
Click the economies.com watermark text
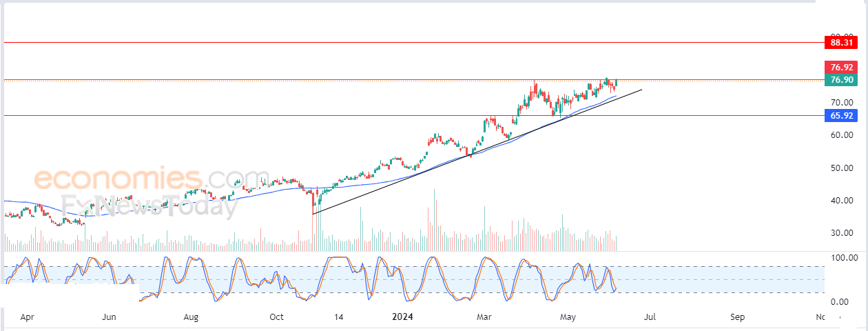tap(152, 179)
